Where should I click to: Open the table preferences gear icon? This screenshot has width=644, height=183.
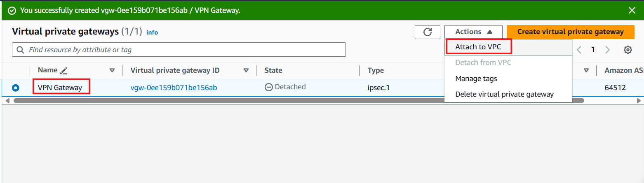[x=628, y=50]
